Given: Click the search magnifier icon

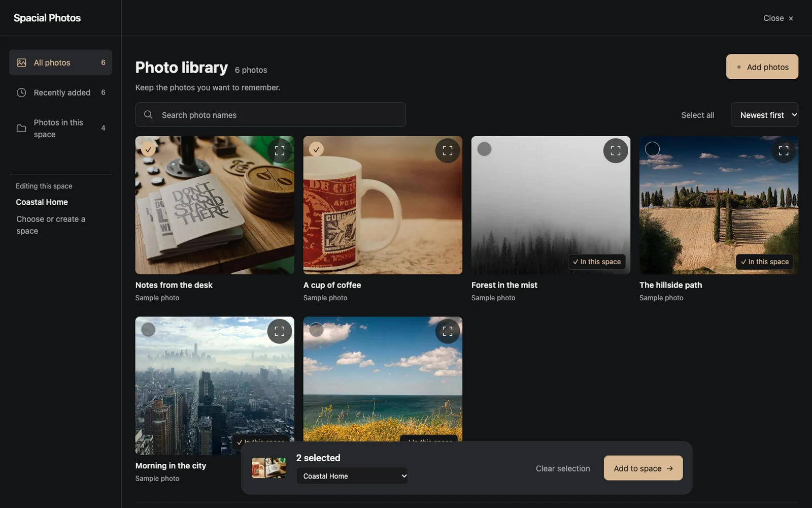Looking at the screenshot, I should click(148, 115).
